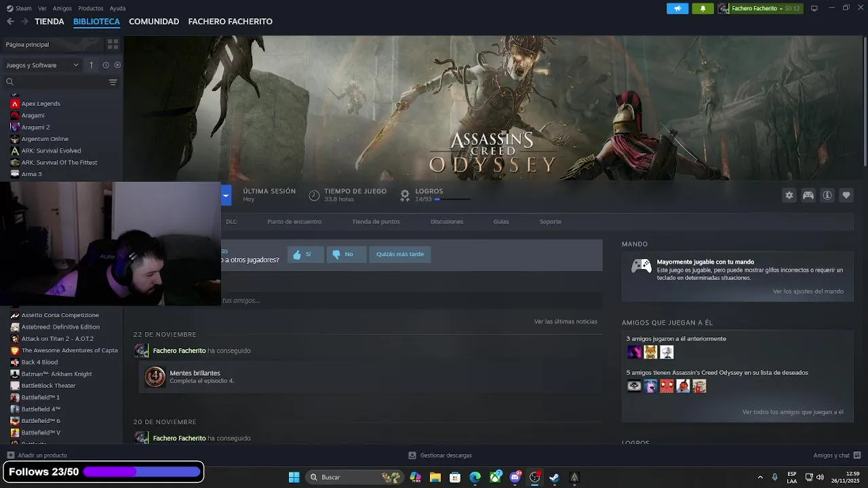
Task: Open Windows Start button
Action: [294, 477]
